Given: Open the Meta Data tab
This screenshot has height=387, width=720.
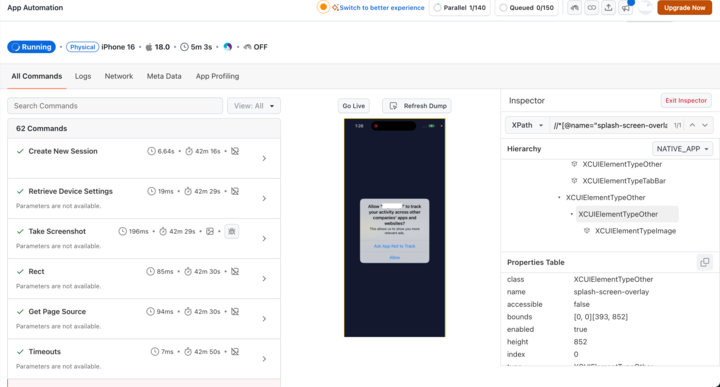Looking at the screenshot, I should point(164,76).
